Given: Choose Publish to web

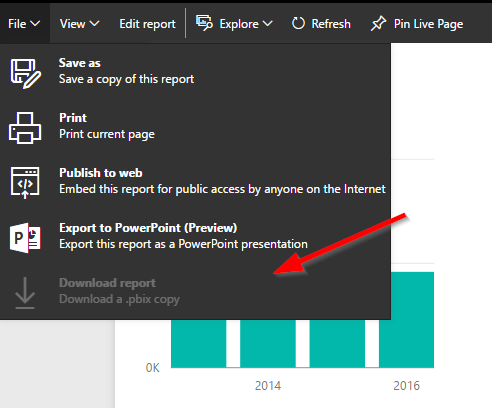Looking at the screenshot, I should (x=195, y=181).
